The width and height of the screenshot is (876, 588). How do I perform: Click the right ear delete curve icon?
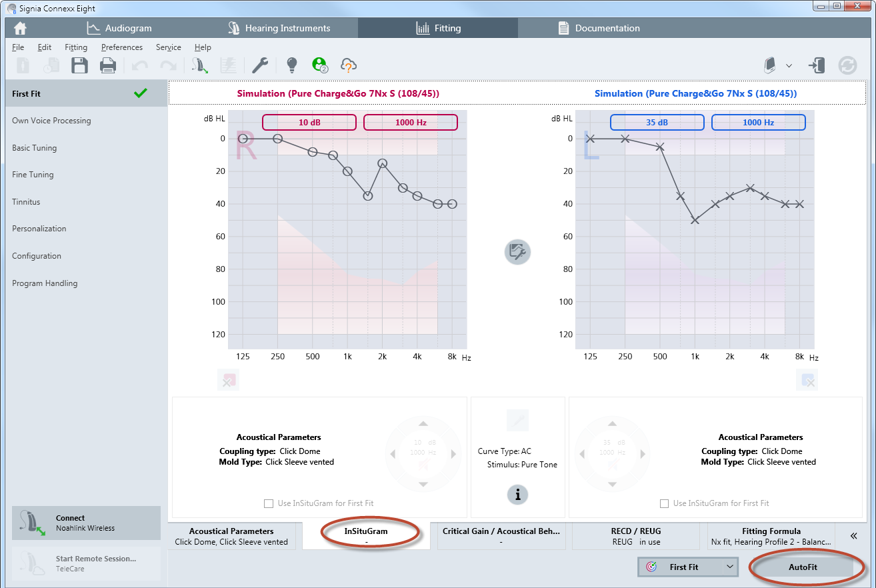pyautogui.click(x=228, y=381)
